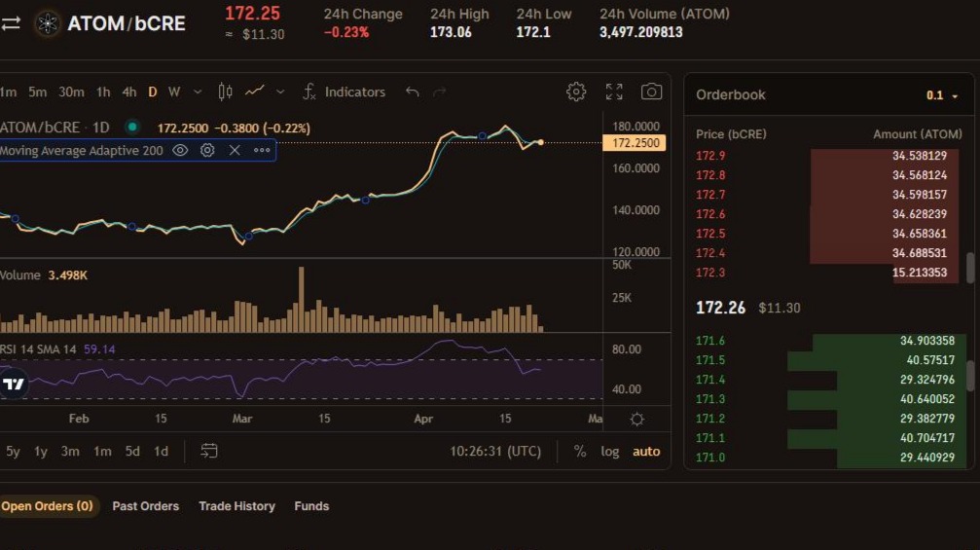Open the Indicators menu
The height and width of the screenshot is (550, 980).
click(x=345, y=92)
